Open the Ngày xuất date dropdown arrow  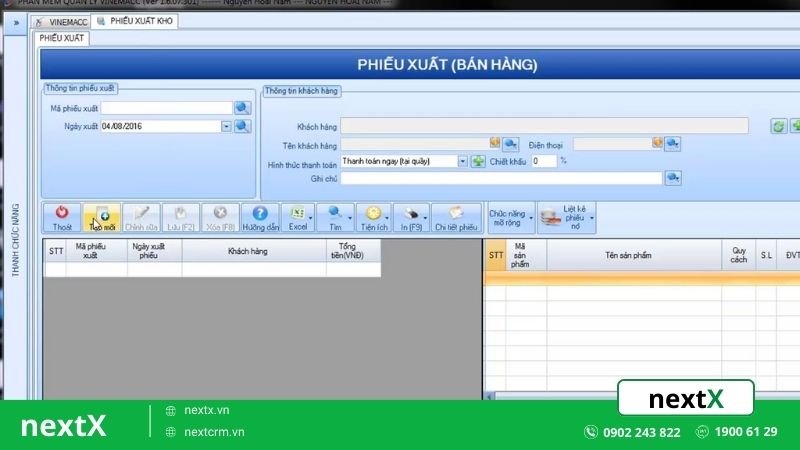(x=226, y=127)
